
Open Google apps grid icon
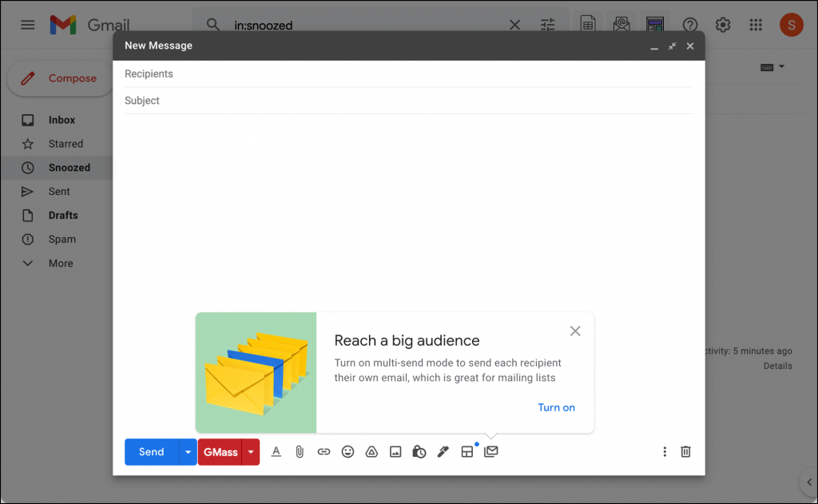coord(756,25)
